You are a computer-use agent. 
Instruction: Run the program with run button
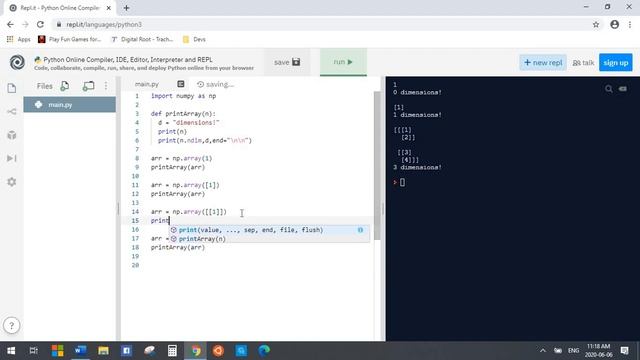[343, 62]
